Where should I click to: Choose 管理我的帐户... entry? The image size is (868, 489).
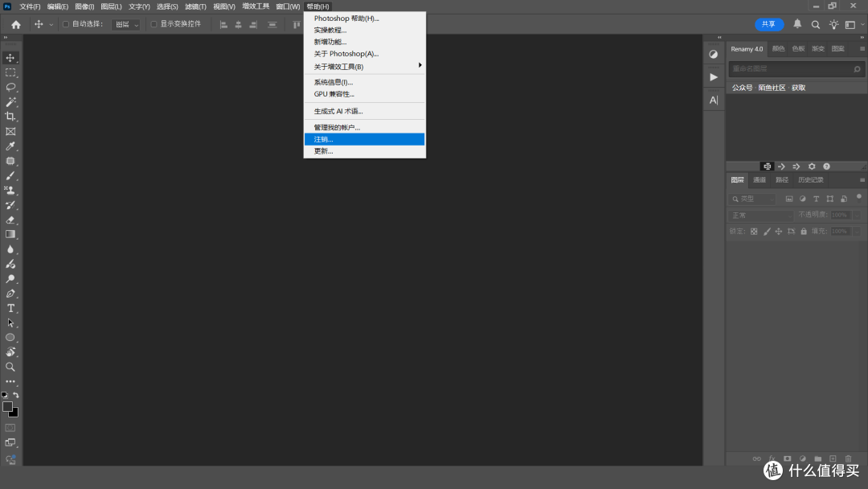click(364, 127)
